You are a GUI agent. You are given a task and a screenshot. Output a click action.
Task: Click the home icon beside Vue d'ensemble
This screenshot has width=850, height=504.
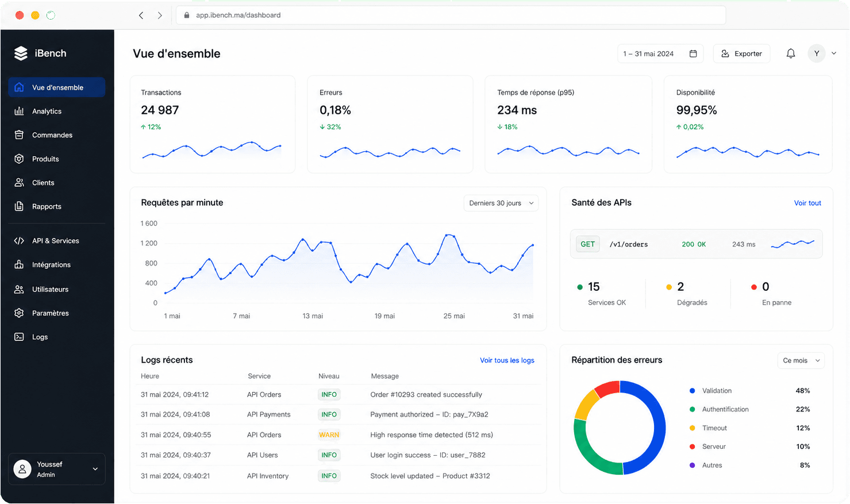(19, 87)
